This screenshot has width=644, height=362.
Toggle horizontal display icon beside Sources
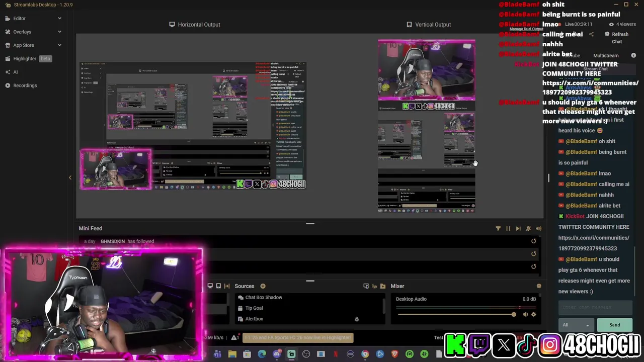point(210,286)
